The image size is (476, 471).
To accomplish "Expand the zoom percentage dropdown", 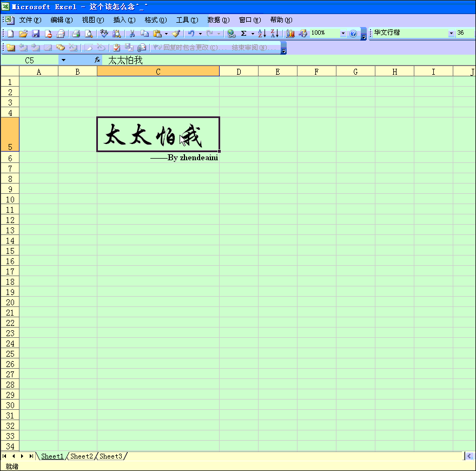I will (x=343, y=34).
